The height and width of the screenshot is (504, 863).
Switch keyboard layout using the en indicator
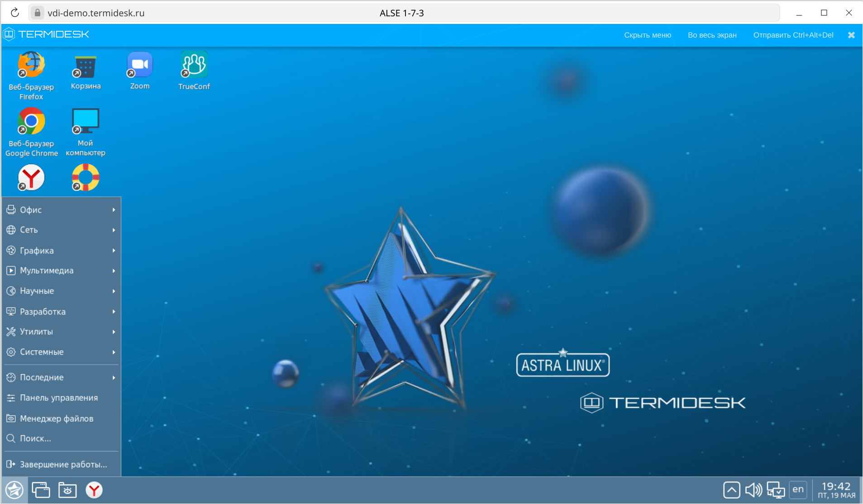[798, 490]
